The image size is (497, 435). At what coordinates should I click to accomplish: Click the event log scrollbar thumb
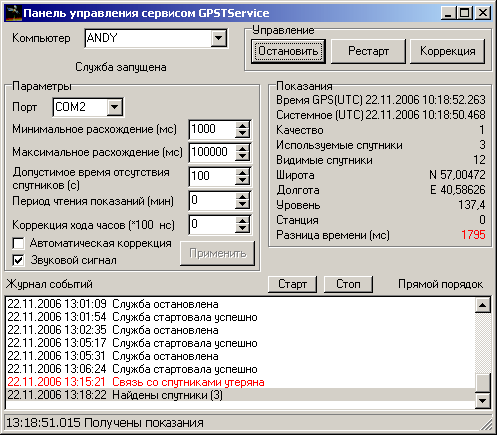[483, 383]
